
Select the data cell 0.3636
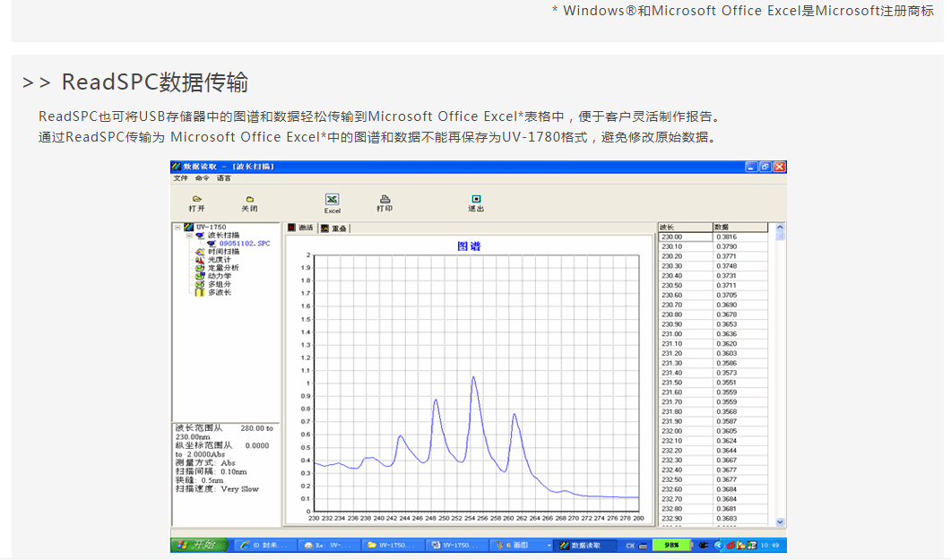point(740,334)
